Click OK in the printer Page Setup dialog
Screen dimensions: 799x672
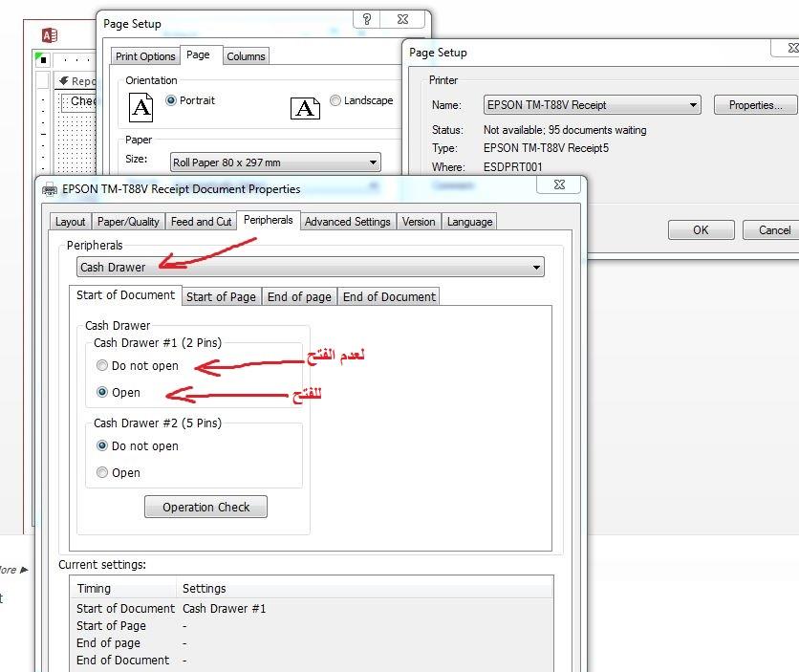pos(702,230)
